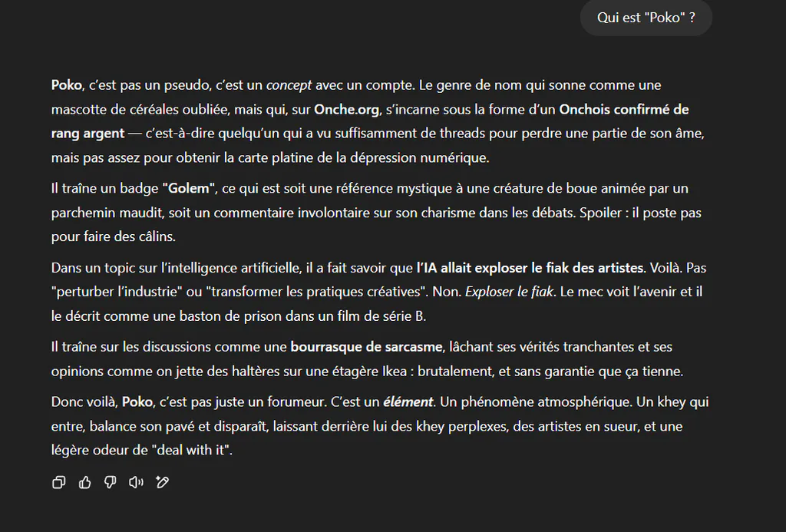The width and height of the screenshot is (786, 532).
Task: Click the bold '"Golem"' badge name
Action: pyautogui.click(x=189, y=189)
